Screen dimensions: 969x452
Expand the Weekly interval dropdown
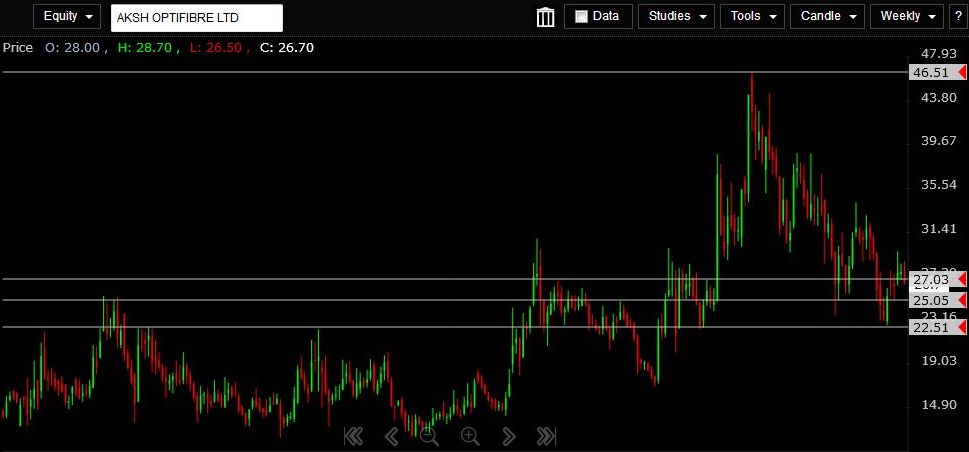pos(906,17)
